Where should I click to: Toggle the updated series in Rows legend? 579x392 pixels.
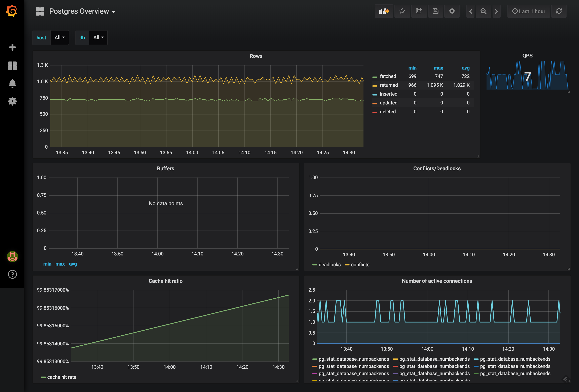(388, 103)
